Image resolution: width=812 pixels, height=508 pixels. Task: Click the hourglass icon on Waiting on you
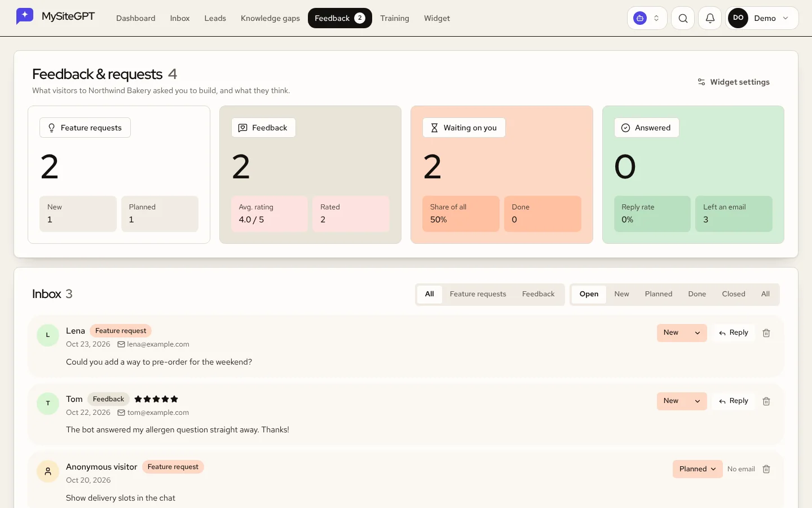click(434, 128)
